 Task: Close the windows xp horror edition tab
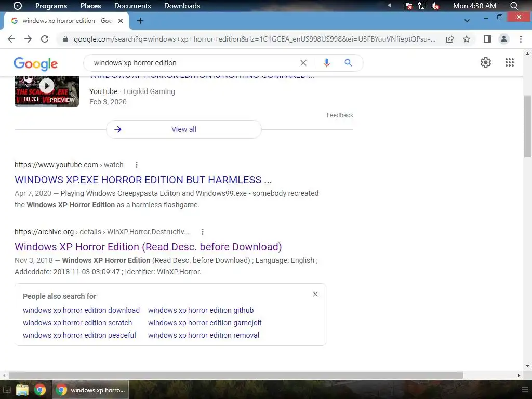click(x=121, y=21)
